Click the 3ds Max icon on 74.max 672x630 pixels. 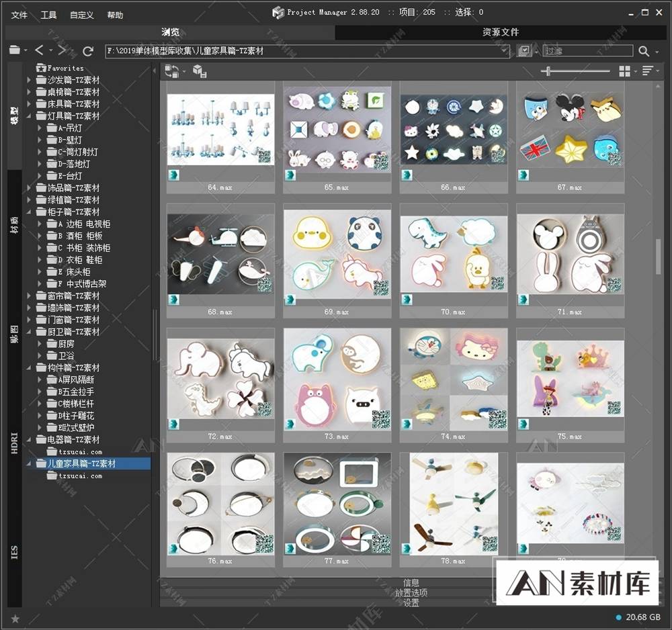point(407,424)
